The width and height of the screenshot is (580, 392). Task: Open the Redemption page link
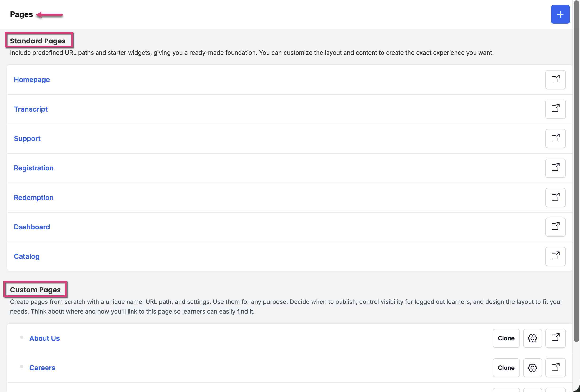[34, 197]
